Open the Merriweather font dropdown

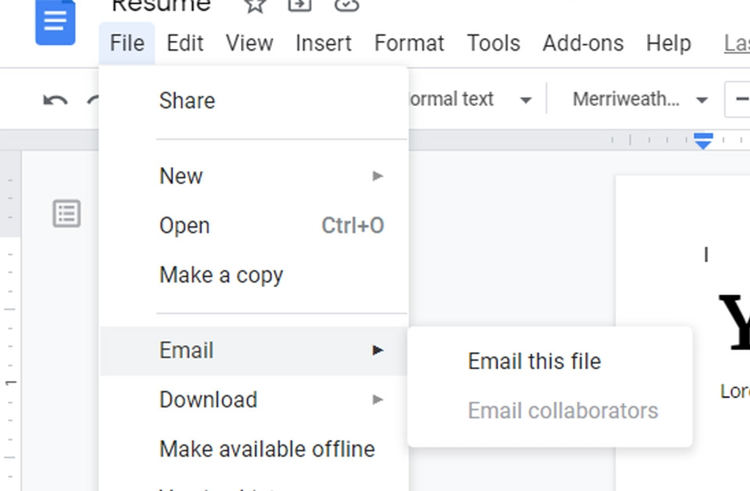coord(640,100)
